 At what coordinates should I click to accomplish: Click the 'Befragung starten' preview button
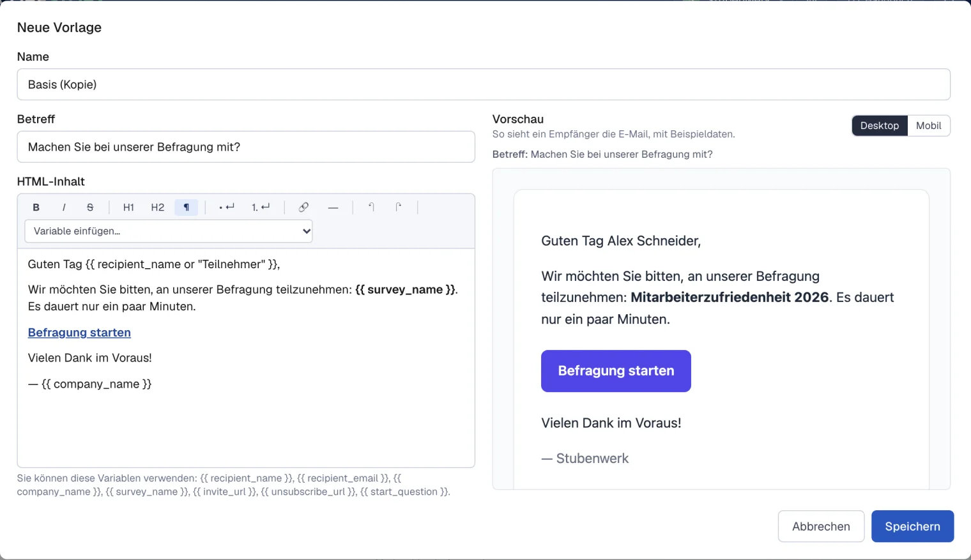pyautogui.click(x=616, y=371)
